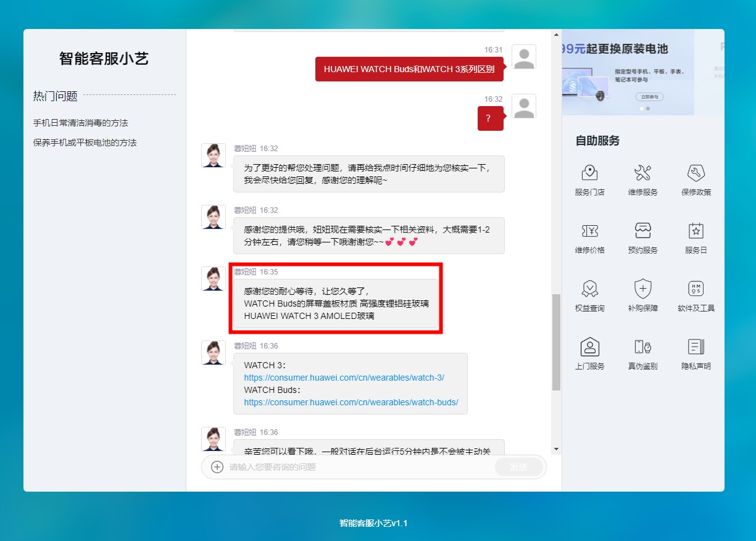Open the 预约服务 appointment service icon
The image size is (756, 541).
point(643,231)
